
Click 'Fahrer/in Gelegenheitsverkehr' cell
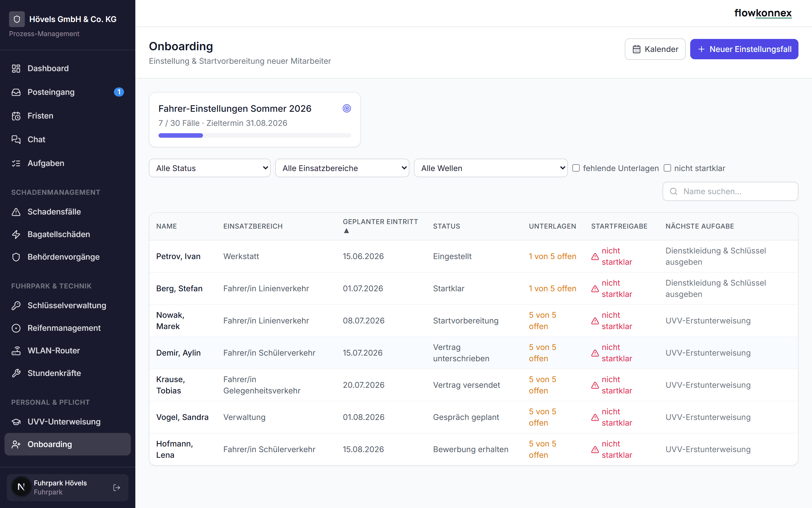click(x=262, y=385)
